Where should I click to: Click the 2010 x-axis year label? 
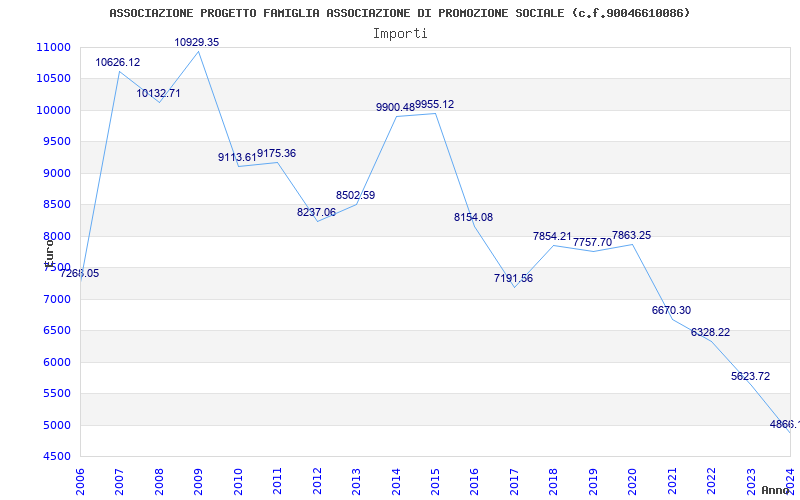point(238,481)
